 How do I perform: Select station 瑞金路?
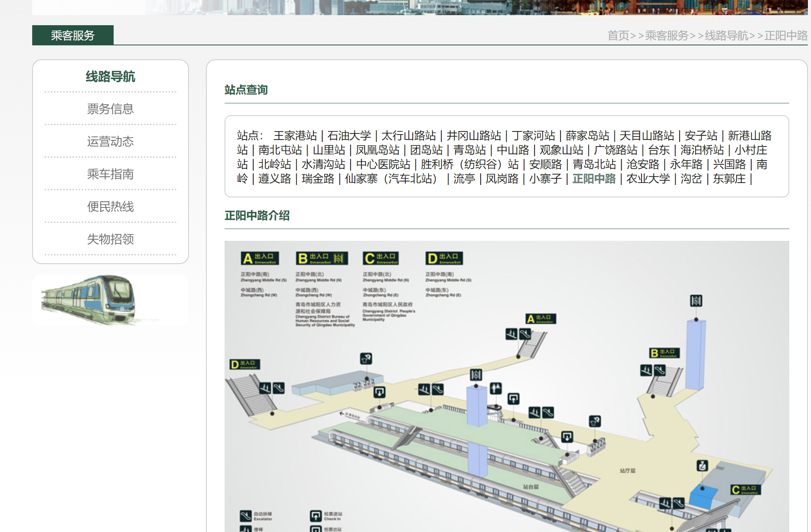point(318,179)
